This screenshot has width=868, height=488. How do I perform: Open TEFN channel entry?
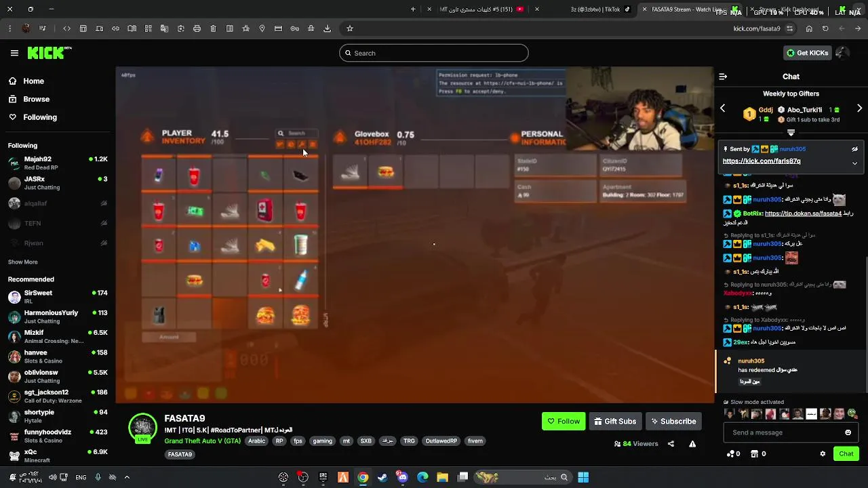coord(57,223)
